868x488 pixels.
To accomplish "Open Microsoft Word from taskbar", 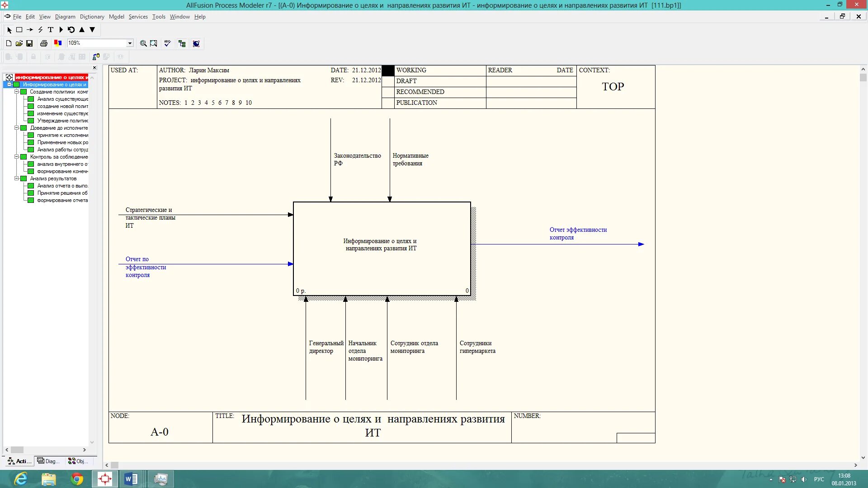I will (131, 479).
